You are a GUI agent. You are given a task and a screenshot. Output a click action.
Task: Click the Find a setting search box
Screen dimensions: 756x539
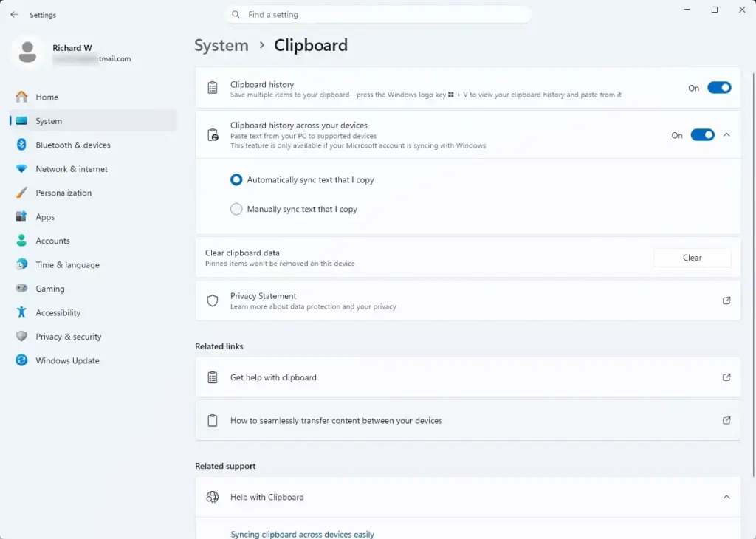point(379,15)
